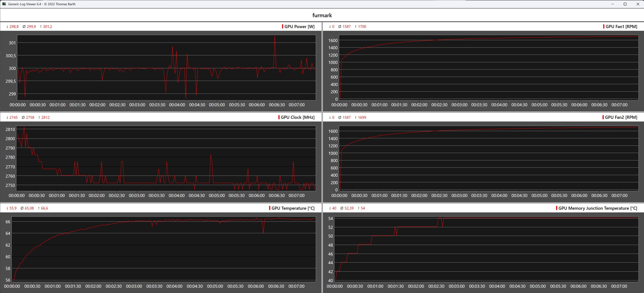644x293 pixels.
Task: Minimize the Generic Log Viewer window
Action: (x=613, y=4)
